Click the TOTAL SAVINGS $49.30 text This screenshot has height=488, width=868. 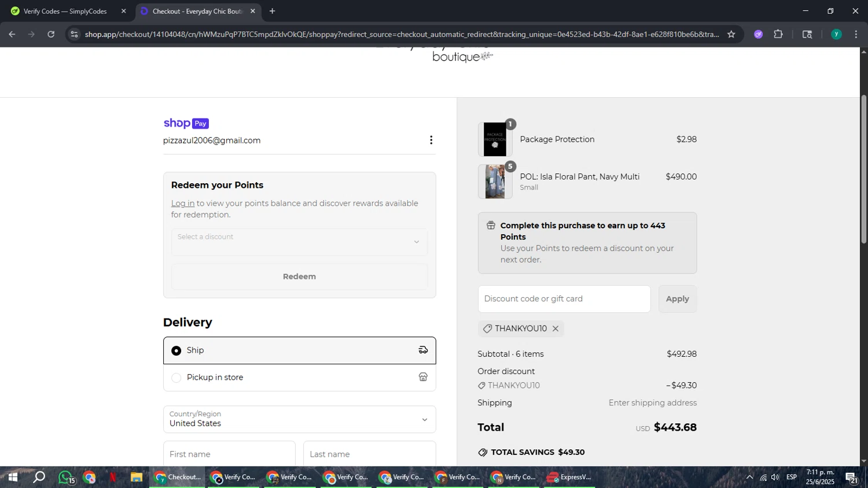click(538, 452)
